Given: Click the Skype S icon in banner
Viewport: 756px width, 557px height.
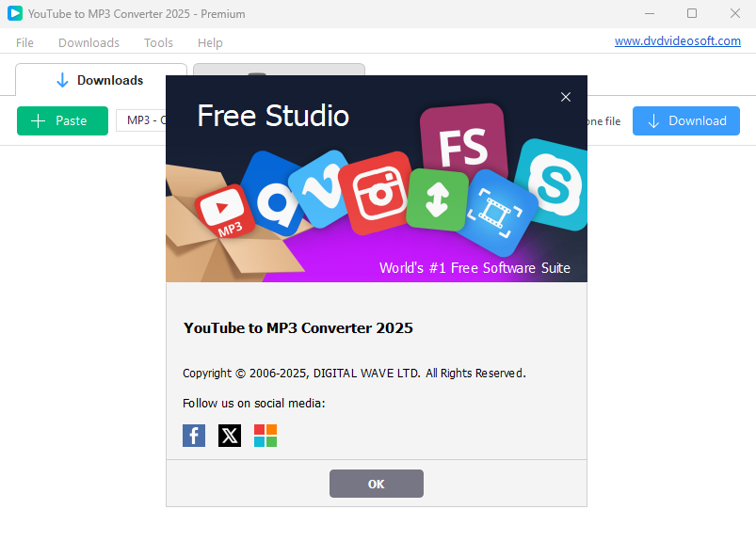Looking at the screenshot, I should pos(553,184).
